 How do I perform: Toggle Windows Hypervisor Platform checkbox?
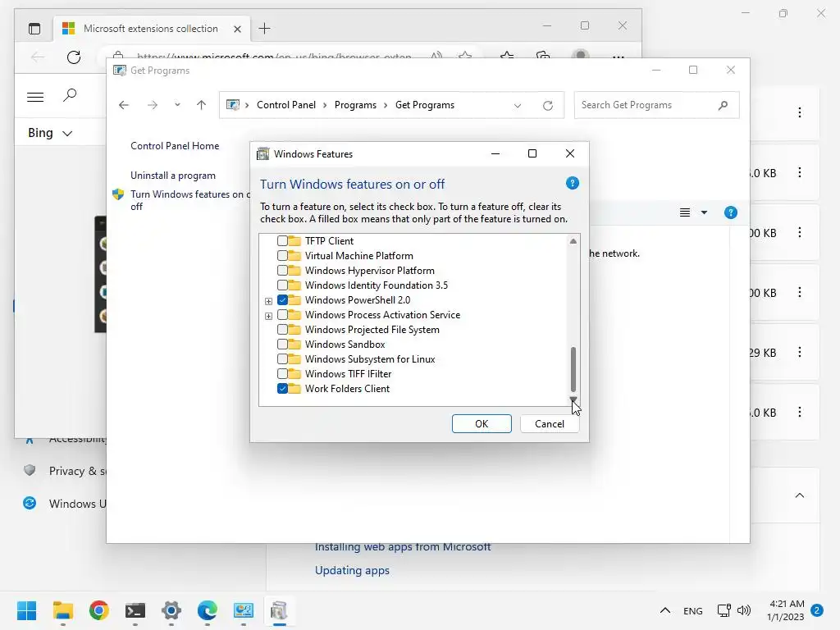point(282,271)
